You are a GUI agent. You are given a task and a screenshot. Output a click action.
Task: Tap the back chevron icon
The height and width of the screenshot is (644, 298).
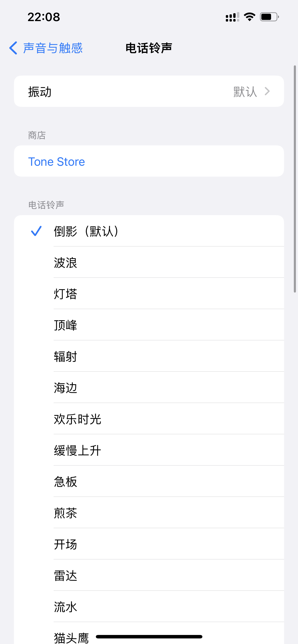coord(13,48)
